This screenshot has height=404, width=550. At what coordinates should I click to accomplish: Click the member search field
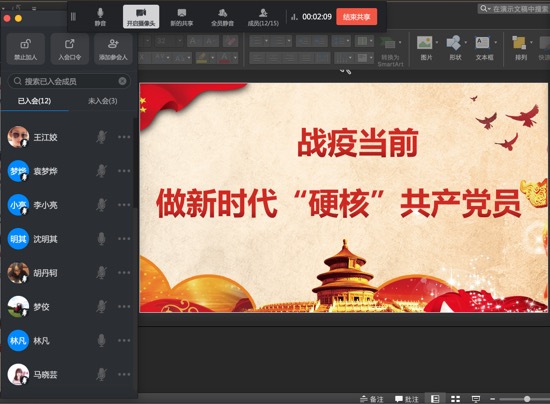click(69, 81)
